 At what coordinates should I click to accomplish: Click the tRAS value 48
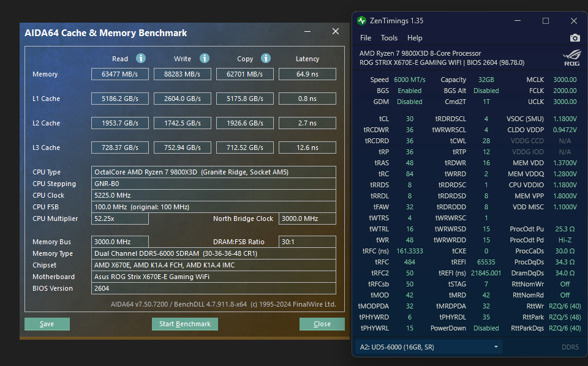410,163
